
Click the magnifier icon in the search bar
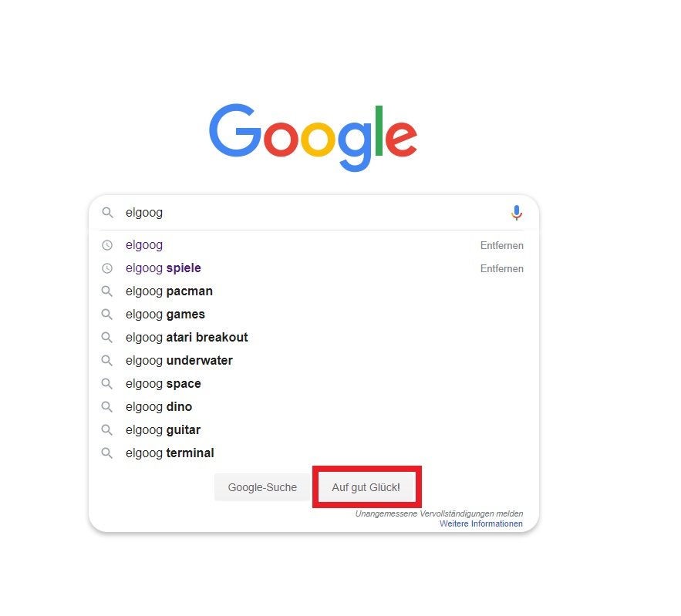(x=108, y=212)
